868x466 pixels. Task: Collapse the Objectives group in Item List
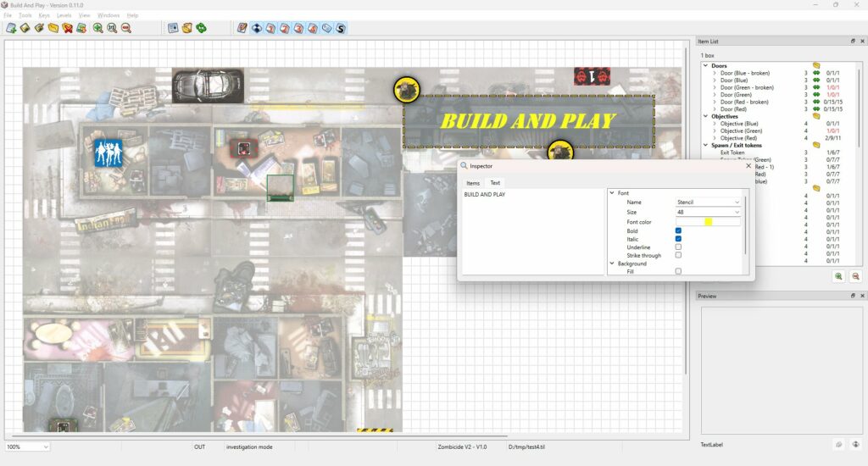(706, 116)
